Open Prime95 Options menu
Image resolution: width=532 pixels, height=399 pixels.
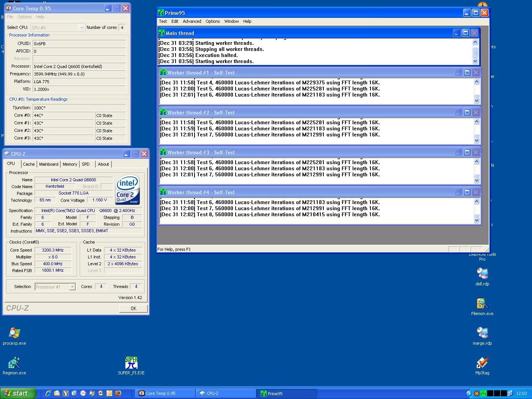click(x=213, y=21)
